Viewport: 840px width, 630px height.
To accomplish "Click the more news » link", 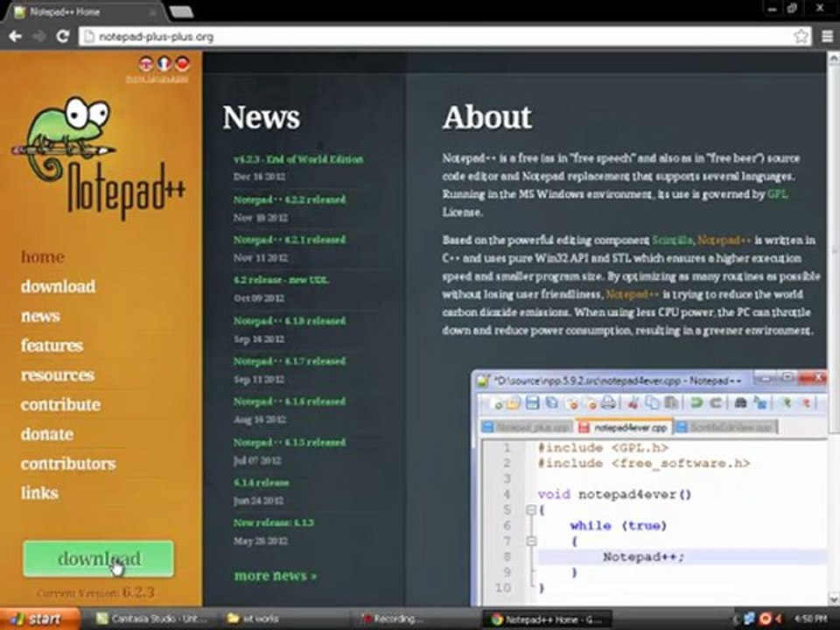I will pos(276,576).
